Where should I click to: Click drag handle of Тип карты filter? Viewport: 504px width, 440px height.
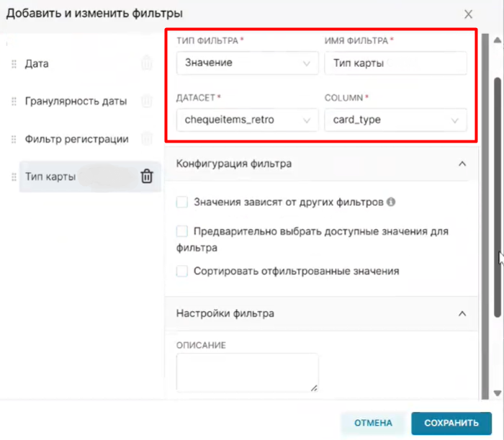[14, 176]
